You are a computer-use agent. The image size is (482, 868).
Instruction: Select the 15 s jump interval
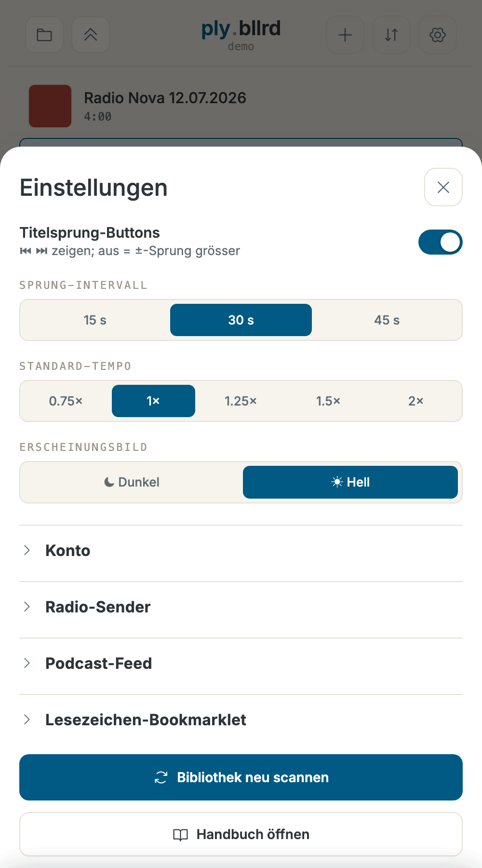[95, 320]
